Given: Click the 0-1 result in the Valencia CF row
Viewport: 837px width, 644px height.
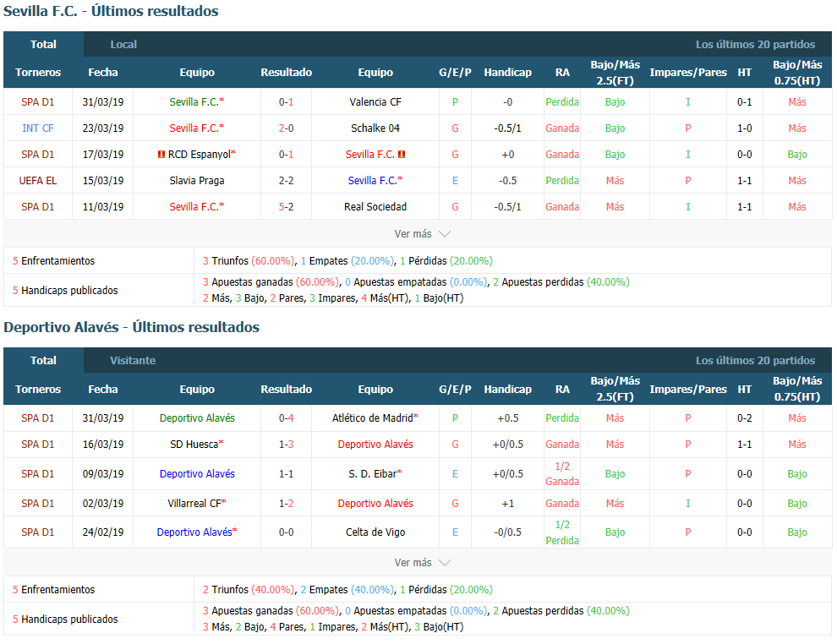Looking at the screenshot, I should (286, 102).
